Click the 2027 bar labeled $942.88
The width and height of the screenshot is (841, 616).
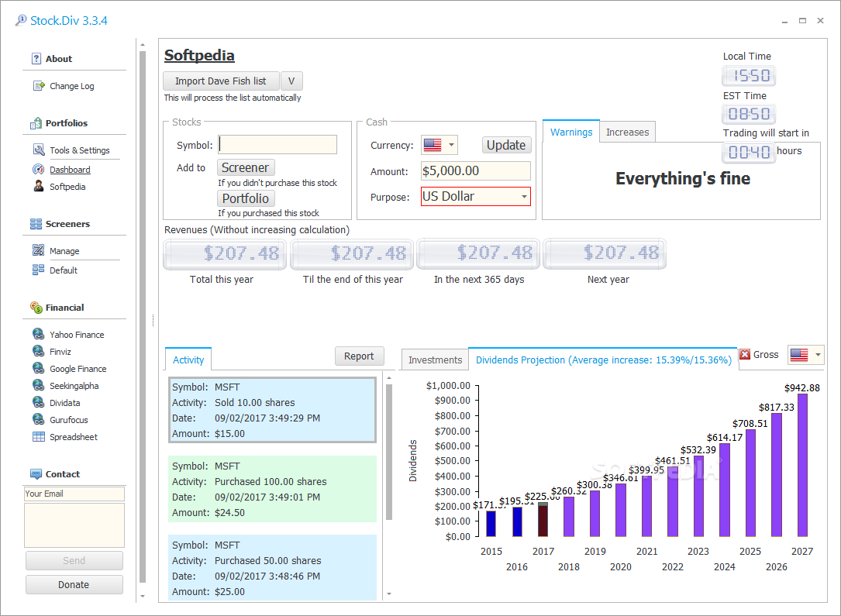(802, 466)
